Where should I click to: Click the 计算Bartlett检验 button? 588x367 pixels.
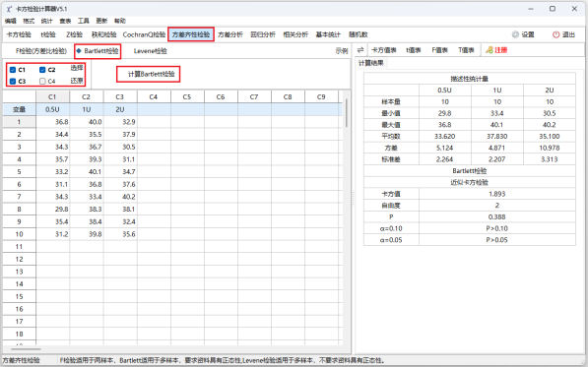tap(148, 74)
